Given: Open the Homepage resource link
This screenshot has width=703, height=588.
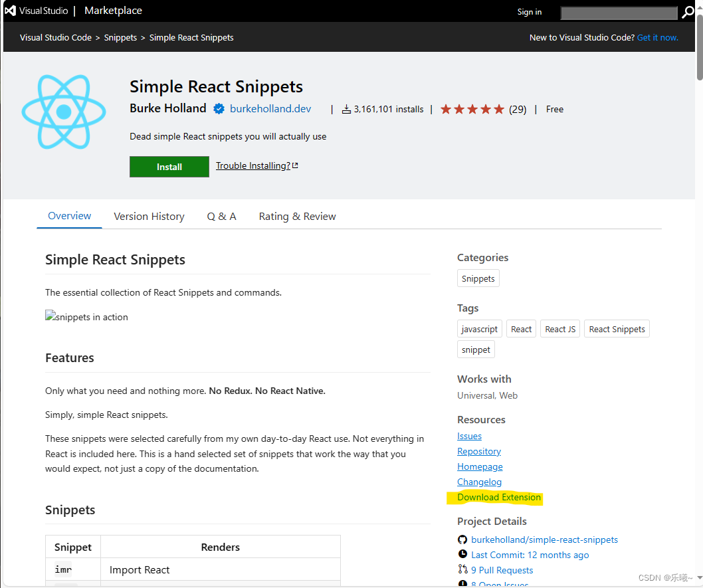Looking at the screenshot, I should point(480,466).
